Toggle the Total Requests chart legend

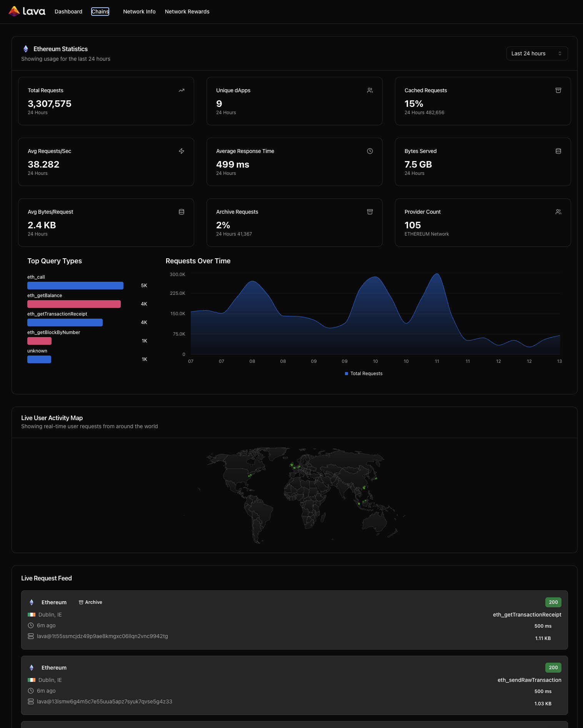364,374
